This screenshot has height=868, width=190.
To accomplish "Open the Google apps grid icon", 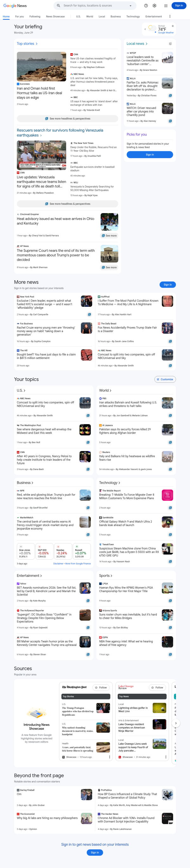I will 166,6.
